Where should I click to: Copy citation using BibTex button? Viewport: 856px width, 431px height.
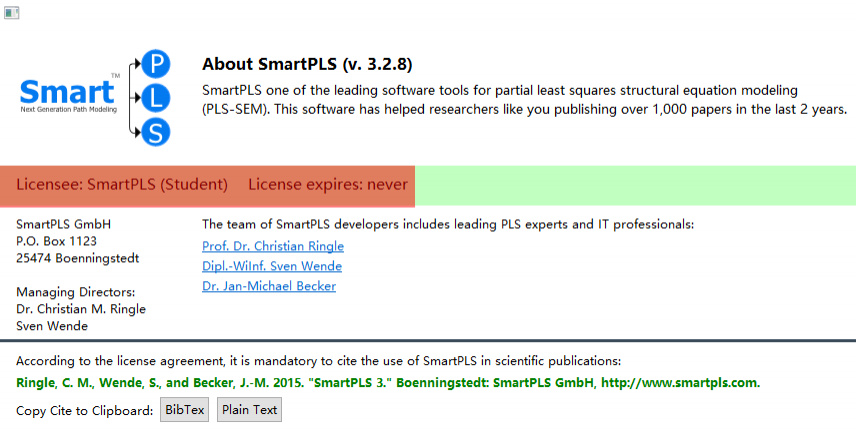pos(185,410)
